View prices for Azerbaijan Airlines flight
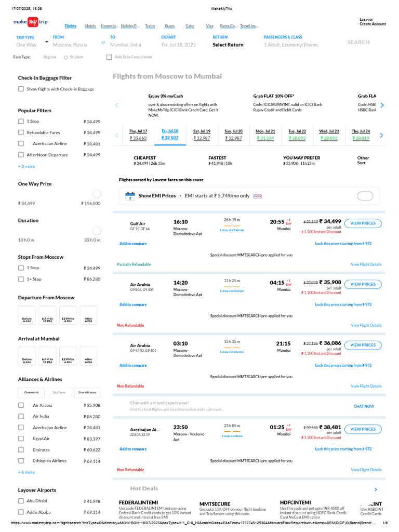The width and height of the screenshot is (399, 532). 363,429
